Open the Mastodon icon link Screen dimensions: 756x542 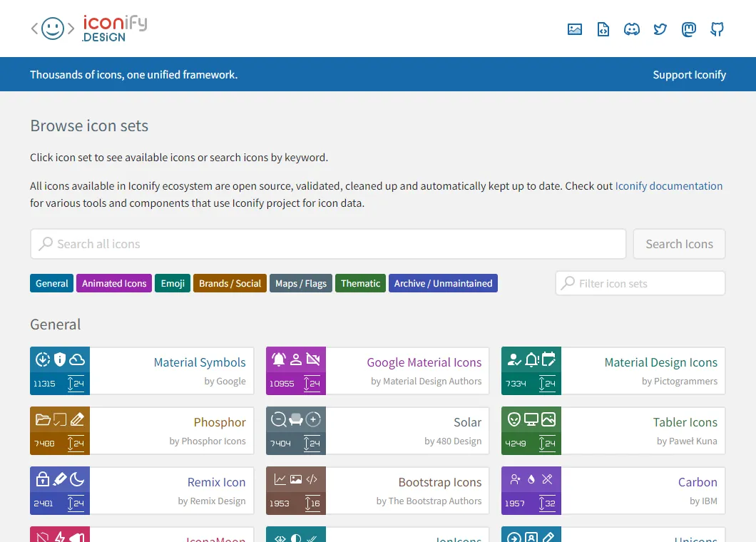point(689,29)
